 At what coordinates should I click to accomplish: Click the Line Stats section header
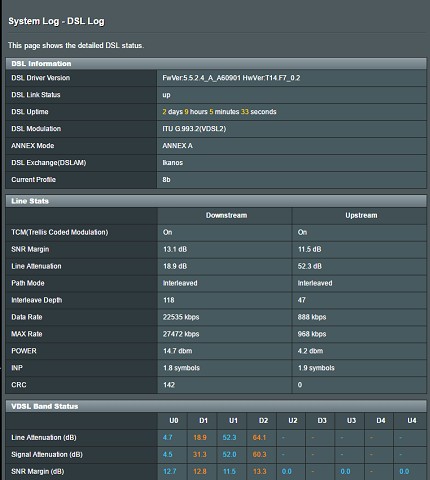point(216,201)
